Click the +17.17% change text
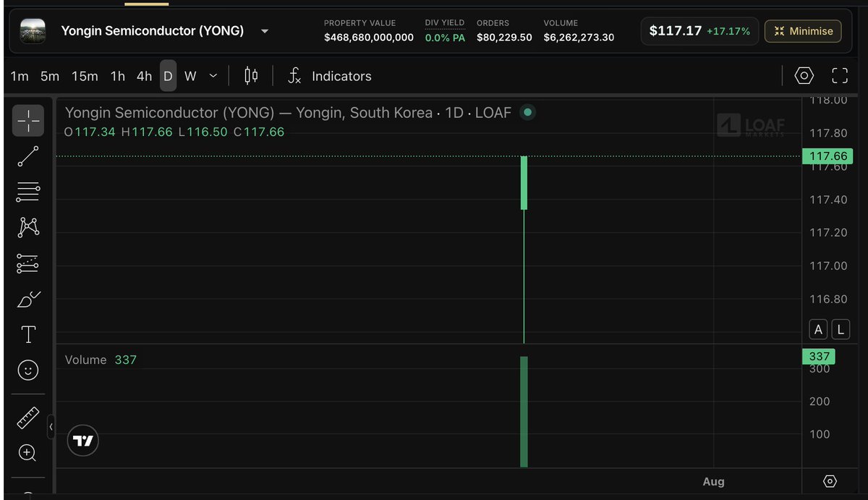This screenshot has height=500, width=868. pyautogui.click(x=728, y=32)
